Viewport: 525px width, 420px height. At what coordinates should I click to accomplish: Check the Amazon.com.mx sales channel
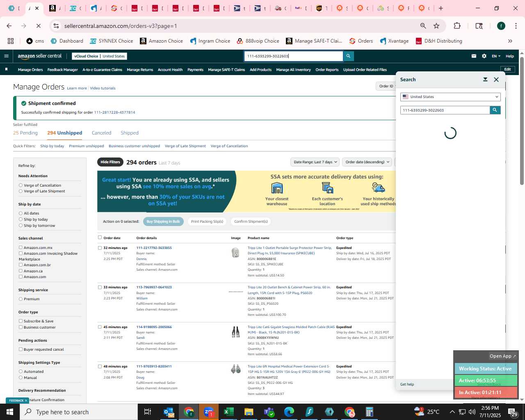click(21, 247)
